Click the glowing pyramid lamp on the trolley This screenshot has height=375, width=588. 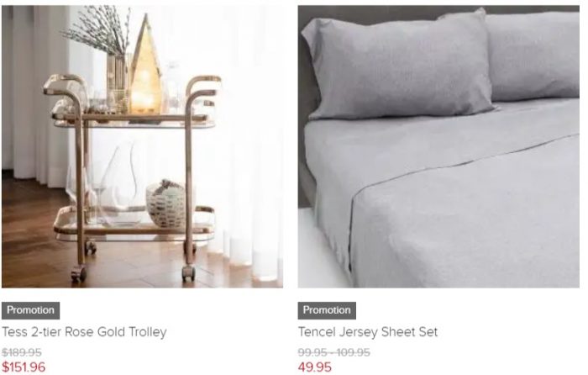click(145, 67)
